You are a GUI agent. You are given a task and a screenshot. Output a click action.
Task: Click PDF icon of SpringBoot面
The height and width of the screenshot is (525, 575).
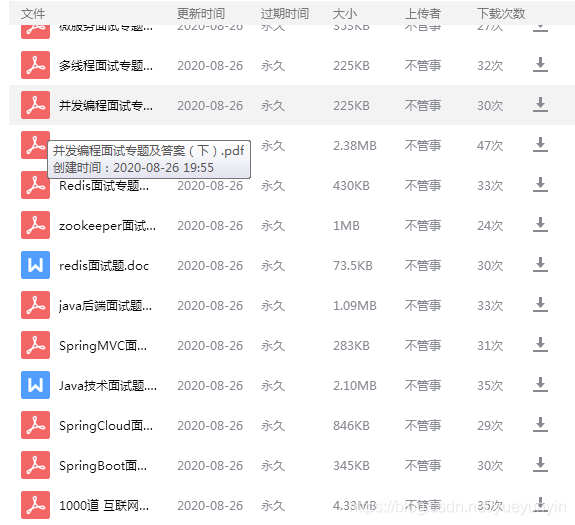pos(35,465)
